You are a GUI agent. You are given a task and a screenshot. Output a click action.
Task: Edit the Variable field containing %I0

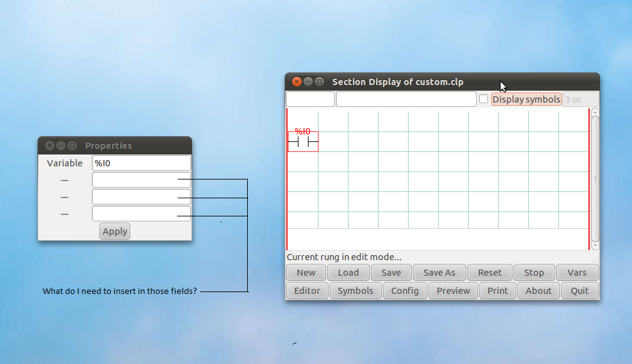point(141,163)
